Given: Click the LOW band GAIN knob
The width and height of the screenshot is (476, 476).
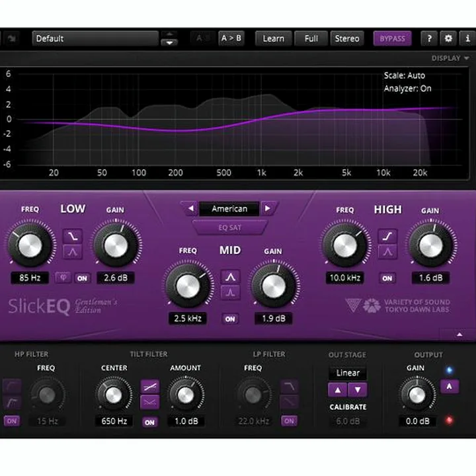Looking at the screenshot, I should click(116, 245).
